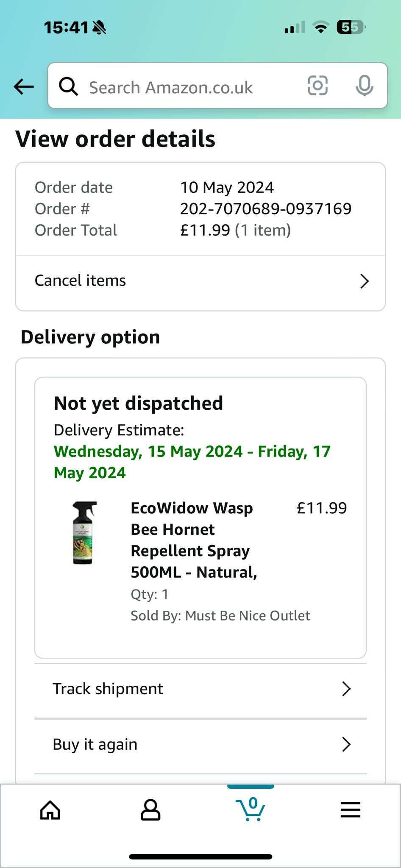
Task: Select the Track shipment row
Action: coord(200,689)
